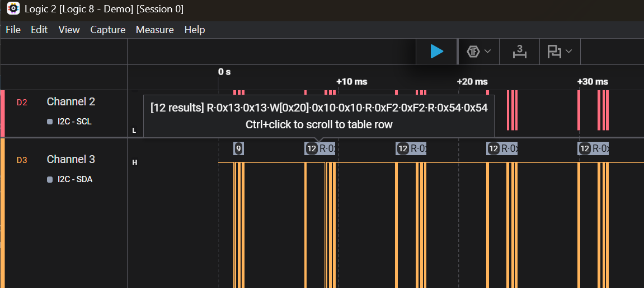Select the D2 channel label

(22, 102)
